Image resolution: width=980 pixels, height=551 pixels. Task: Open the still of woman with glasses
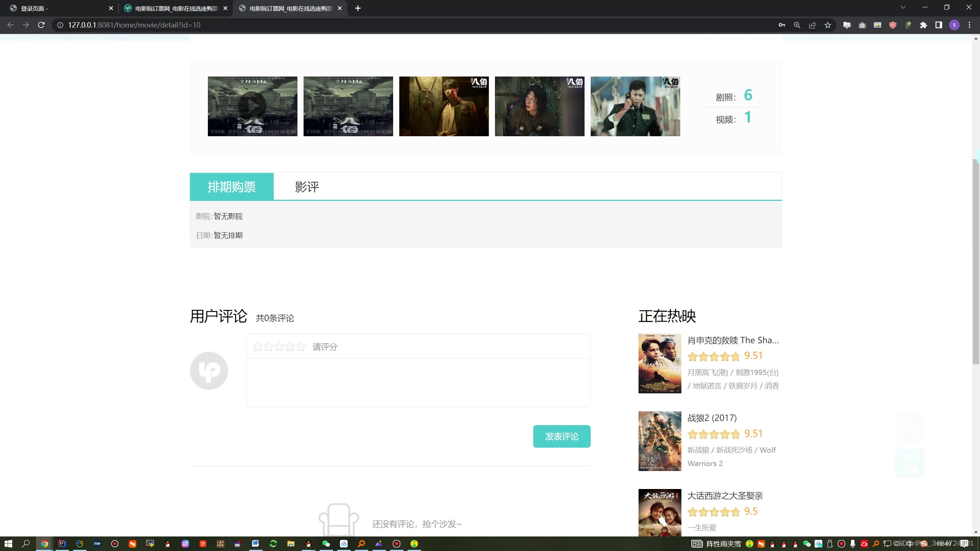coord(539,106)
